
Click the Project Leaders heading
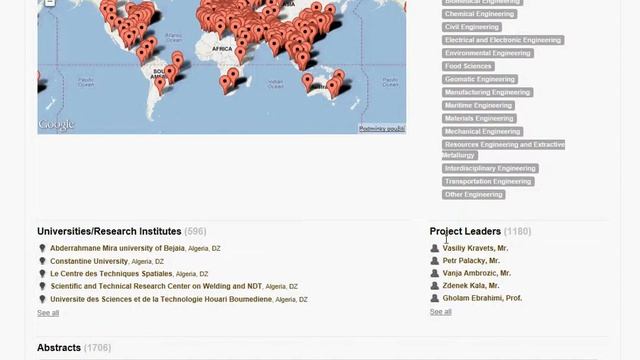(465, 231)
